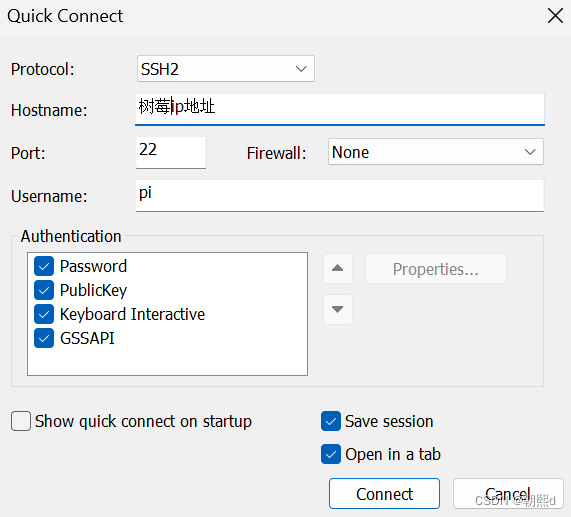Disable Keyboard Interactive authentication

[x=44, y=314]
